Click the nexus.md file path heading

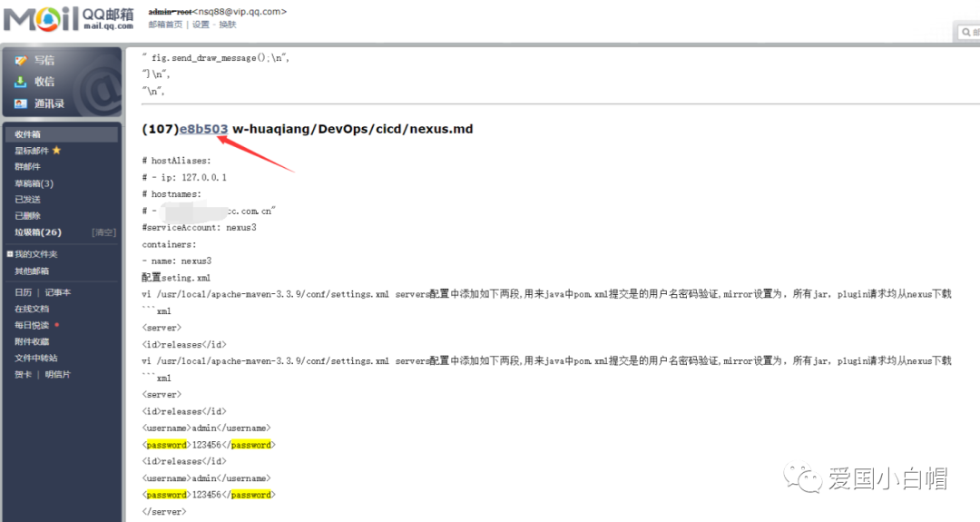(x=352, y=129)
